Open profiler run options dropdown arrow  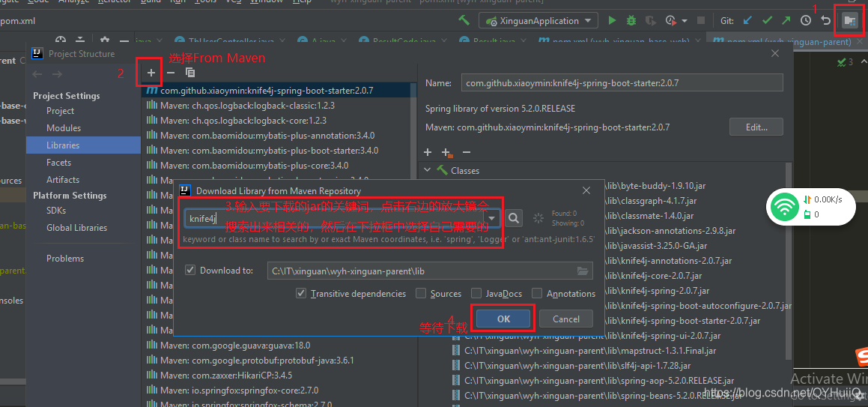coord(685,21)
